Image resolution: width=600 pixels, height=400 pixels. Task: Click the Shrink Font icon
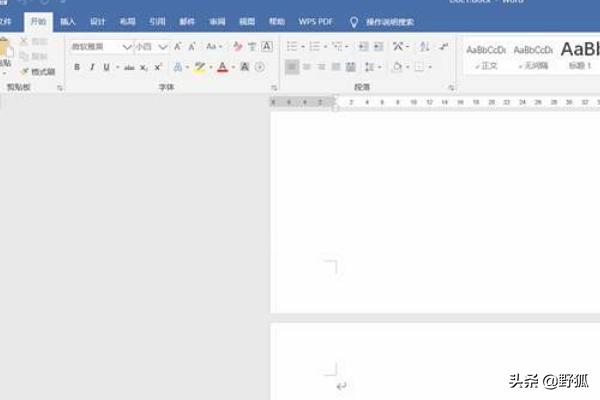point(192,47)
